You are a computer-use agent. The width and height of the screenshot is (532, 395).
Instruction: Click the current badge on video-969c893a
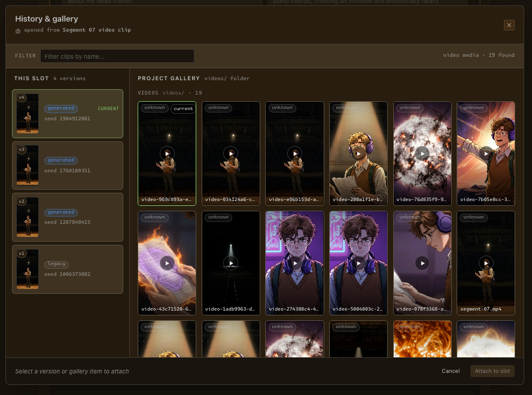(183, 108)
